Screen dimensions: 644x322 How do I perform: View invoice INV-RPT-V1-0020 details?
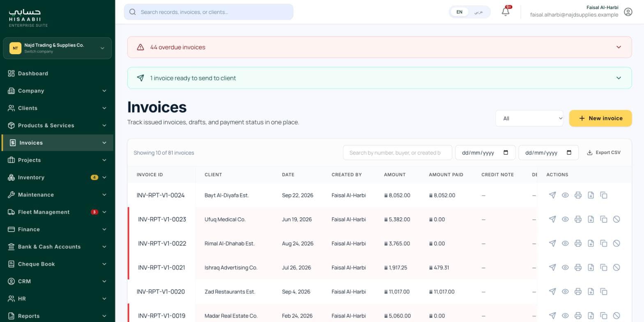tap(565, 292)
